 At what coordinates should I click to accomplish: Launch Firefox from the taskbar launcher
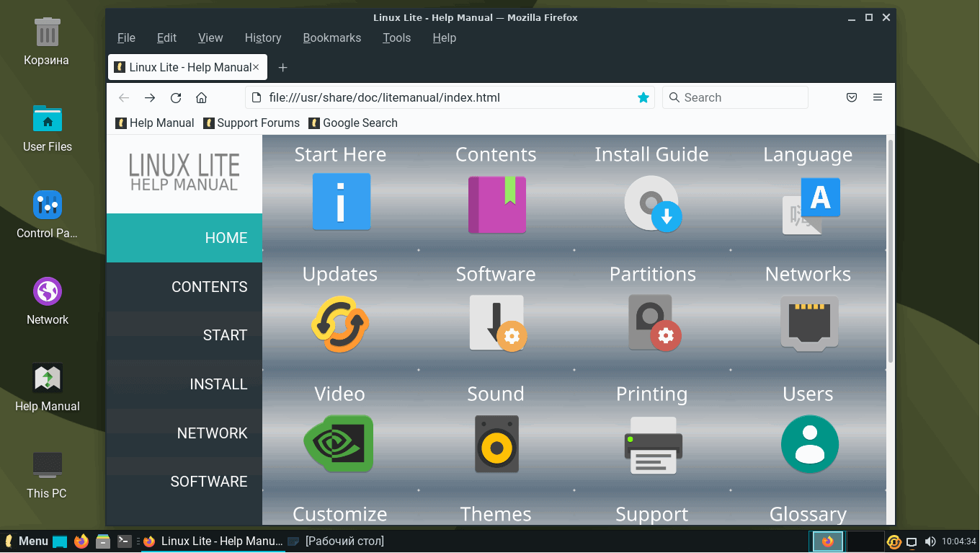[81, 541]
